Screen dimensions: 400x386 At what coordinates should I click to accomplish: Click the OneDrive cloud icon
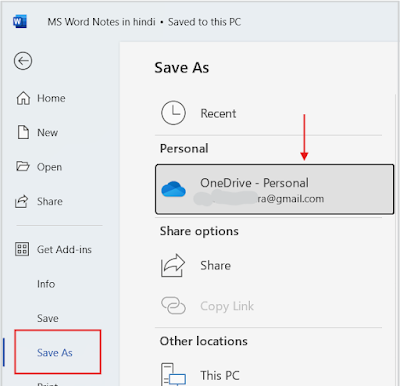(x=173, y=189)
